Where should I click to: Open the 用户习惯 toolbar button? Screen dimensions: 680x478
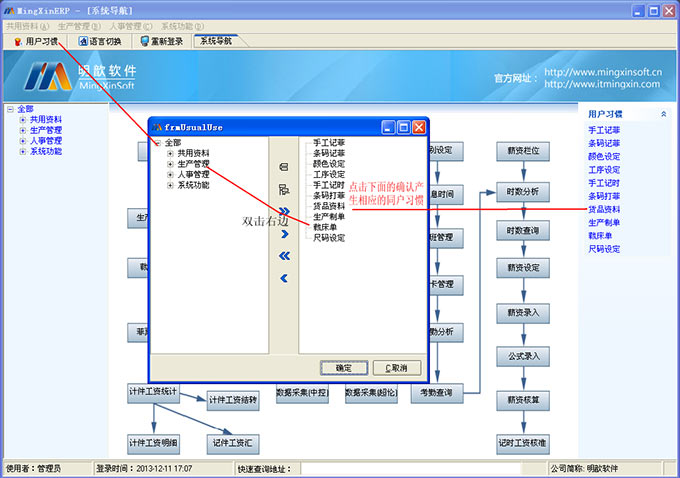(36, 42)
